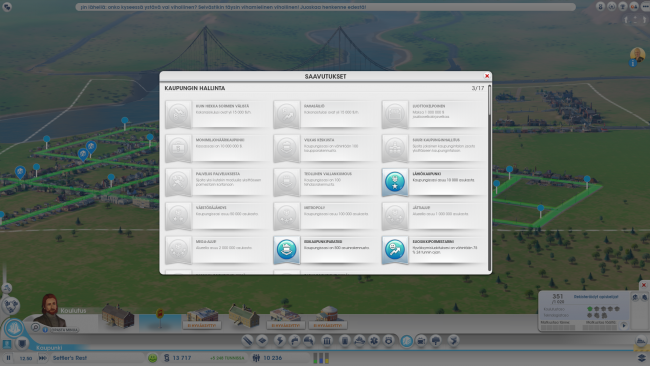
Task: Click the advisor avatar at right edge
Action: (x=637, y=54)
